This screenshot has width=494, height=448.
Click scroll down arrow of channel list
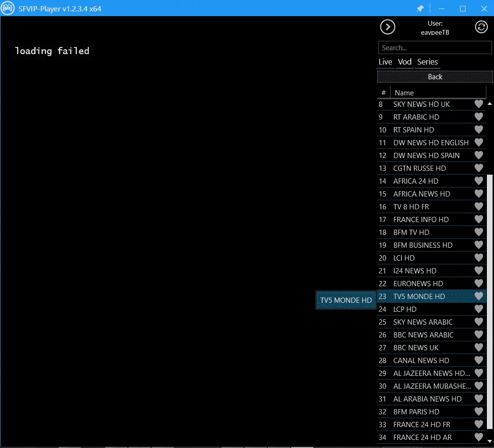[490, 441]
